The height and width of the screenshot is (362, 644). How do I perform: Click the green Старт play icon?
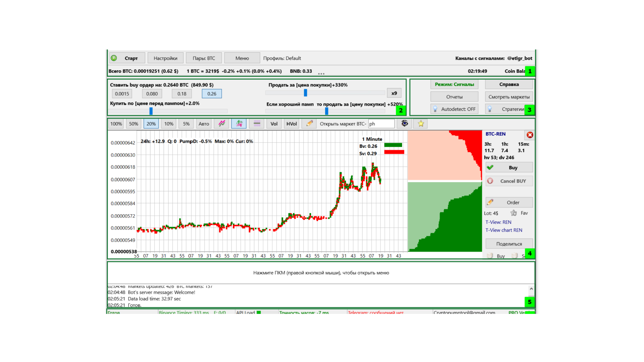[114, 58]
